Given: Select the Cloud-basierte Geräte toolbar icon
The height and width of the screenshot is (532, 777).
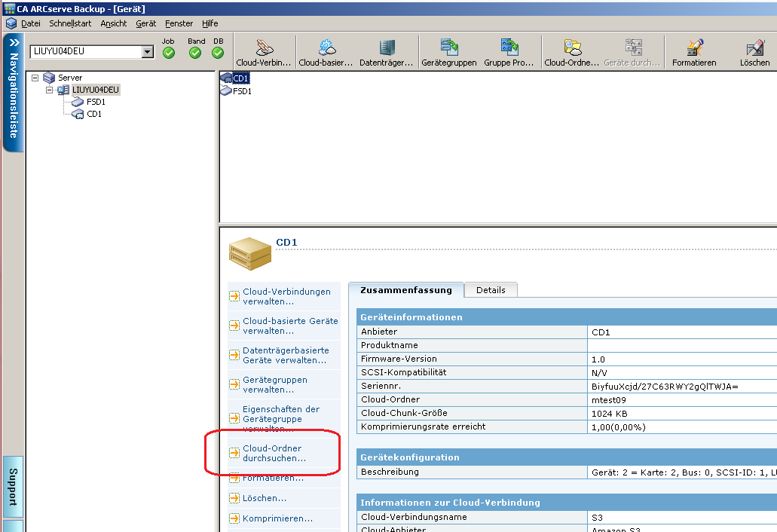Looking at the screenshot, I should (324, 51).
